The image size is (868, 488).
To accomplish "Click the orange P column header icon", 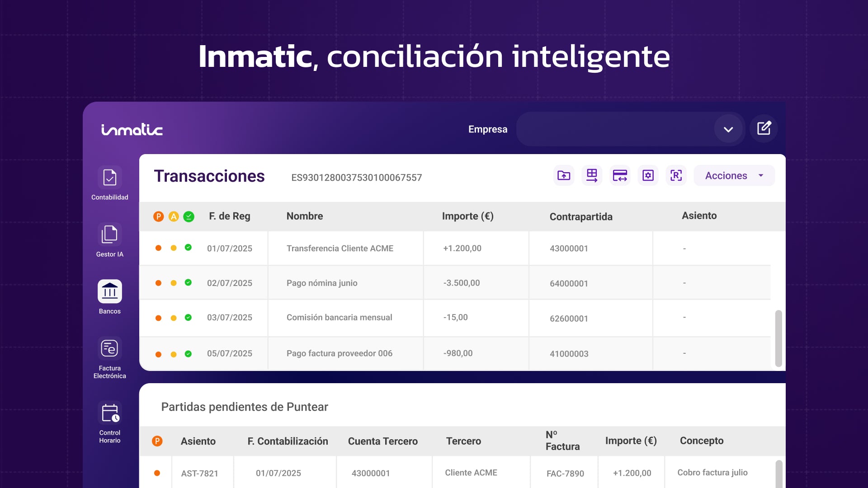I will point(158,216).
